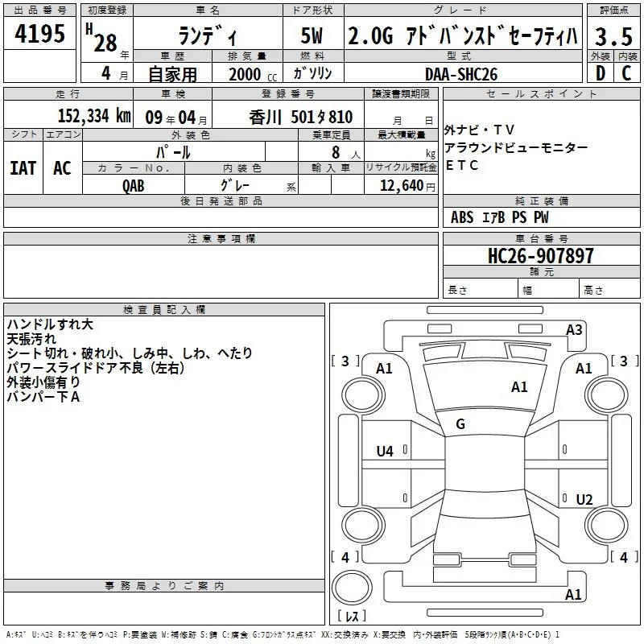Select the U4 dent mark on door
The height and width of the screenshot is (644, 644).
coord(385,452)
